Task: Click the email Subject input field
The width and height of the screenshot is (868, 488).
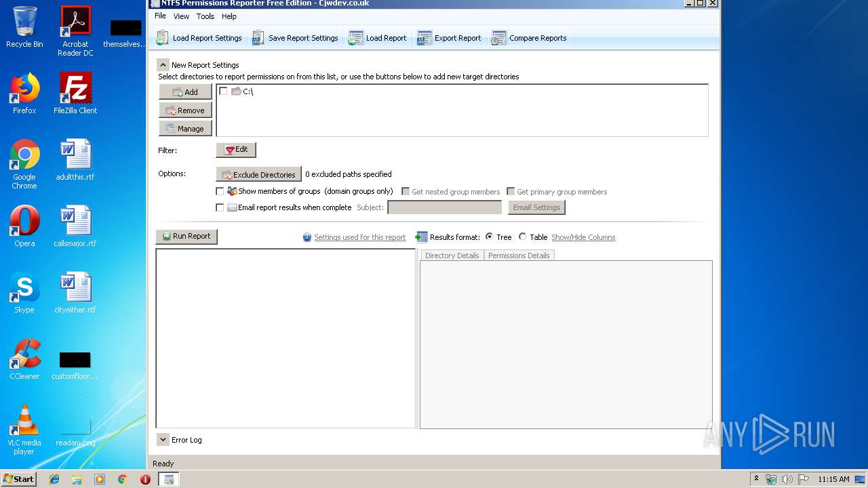Action: point(445,207)
